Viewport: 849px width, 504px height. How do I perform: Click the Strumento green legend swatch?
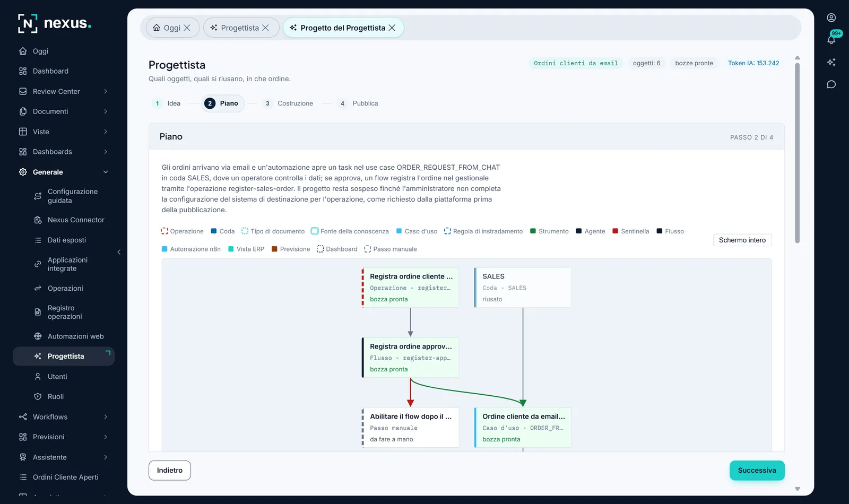coord(533,231)
